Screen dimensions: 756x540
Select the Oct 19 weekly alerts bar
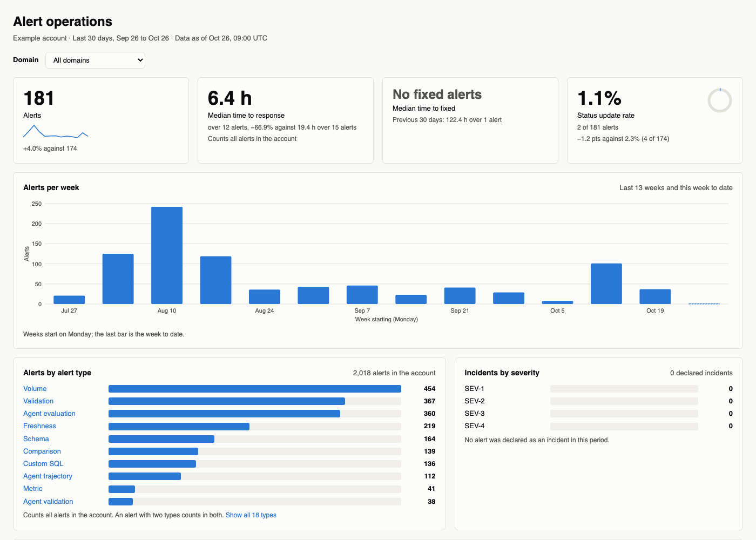pyautogui.click(x=655, y=296)
